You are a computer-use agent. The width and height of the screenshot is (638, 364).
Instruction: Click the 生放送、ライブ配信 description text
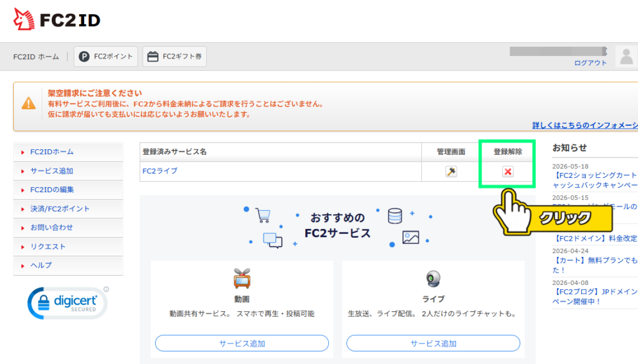(433, 314)
